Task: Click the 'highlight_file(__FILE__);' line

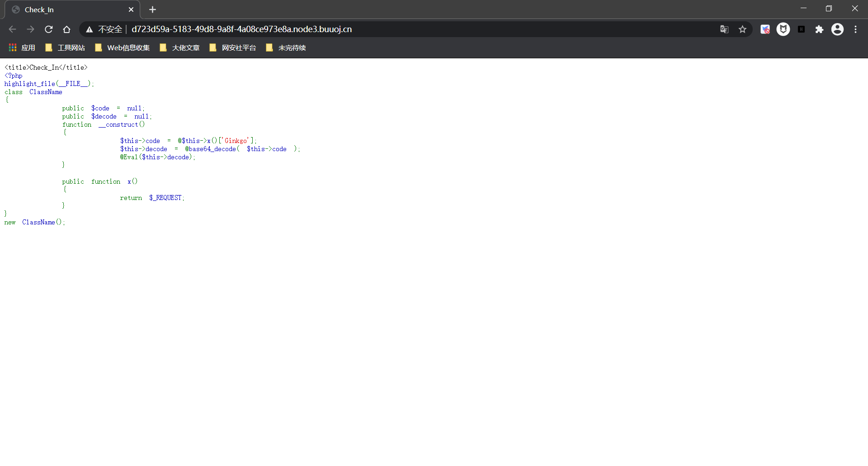Action: tap(49, 84)
